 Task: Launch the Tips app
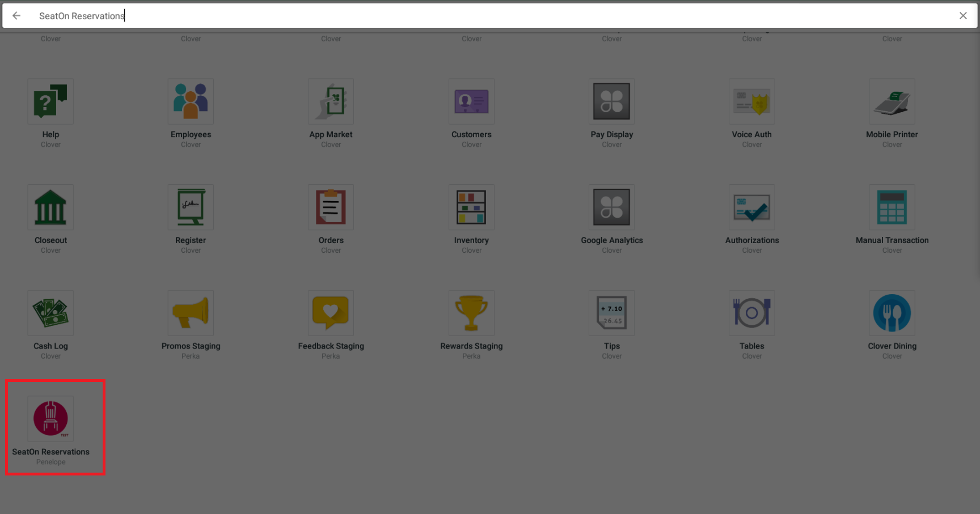point(611,313)
